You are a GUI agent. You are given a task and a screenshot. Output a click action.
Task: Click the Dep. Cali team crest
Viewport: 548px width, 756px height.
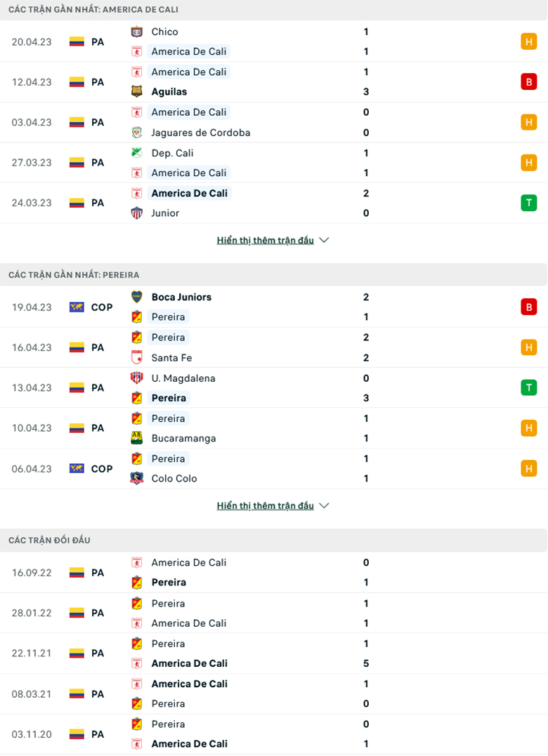click(x=137, y=153)
